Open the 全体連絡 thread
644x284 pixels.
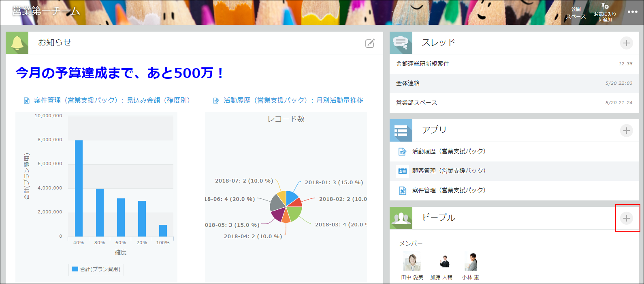[408, 83]
